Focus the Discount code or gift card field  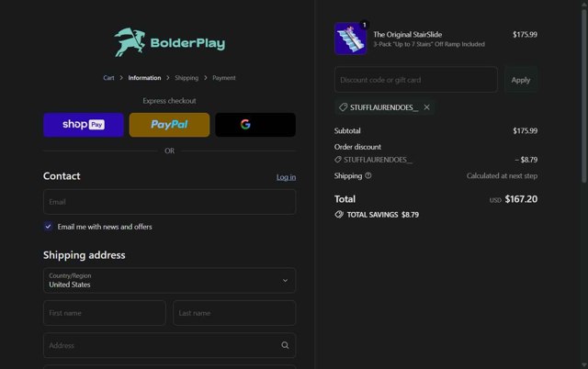click(416, 80)
